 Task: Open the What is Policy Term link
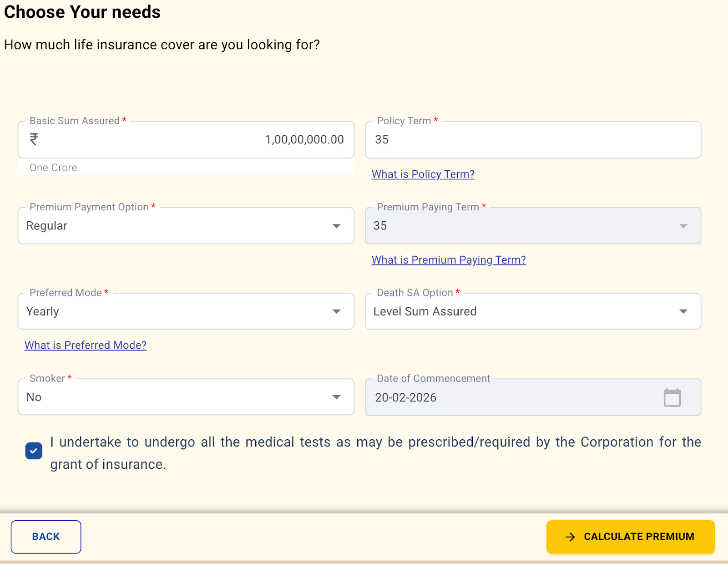point(423,174)
